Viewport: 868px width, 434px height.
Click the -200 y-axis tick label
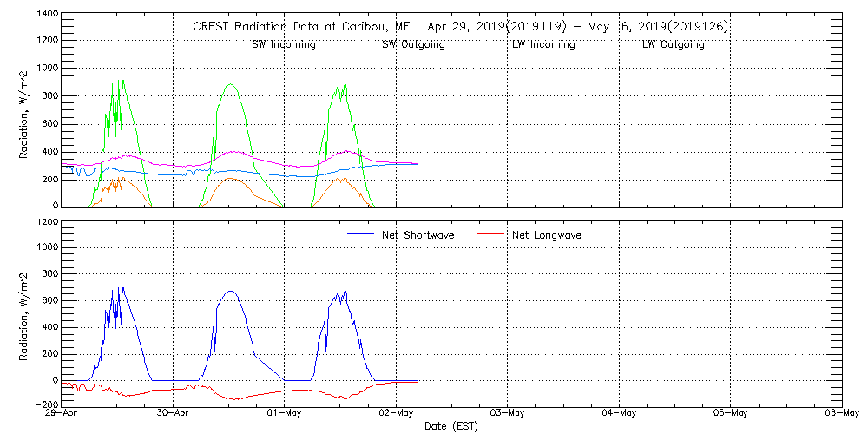click(46, 404)
